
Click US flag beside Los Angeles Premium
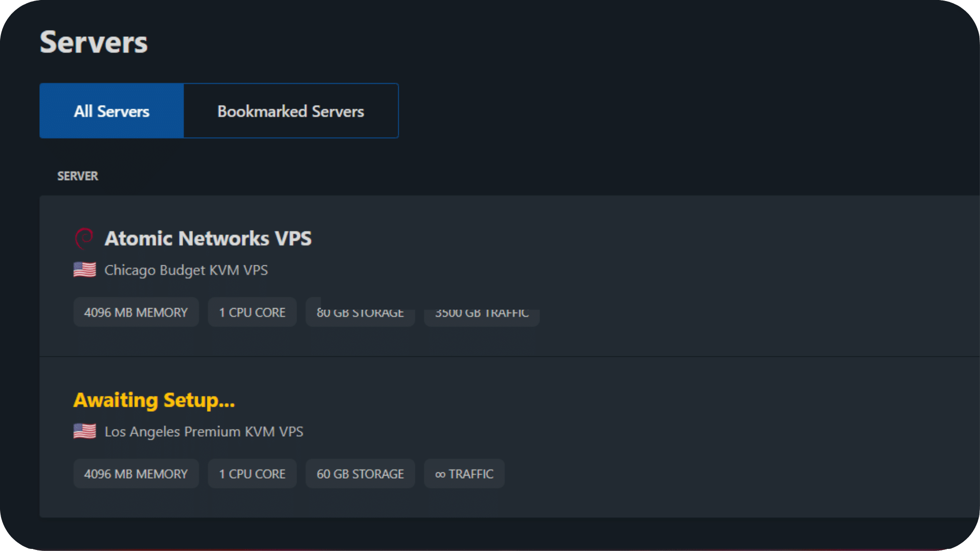coord(85,432)
